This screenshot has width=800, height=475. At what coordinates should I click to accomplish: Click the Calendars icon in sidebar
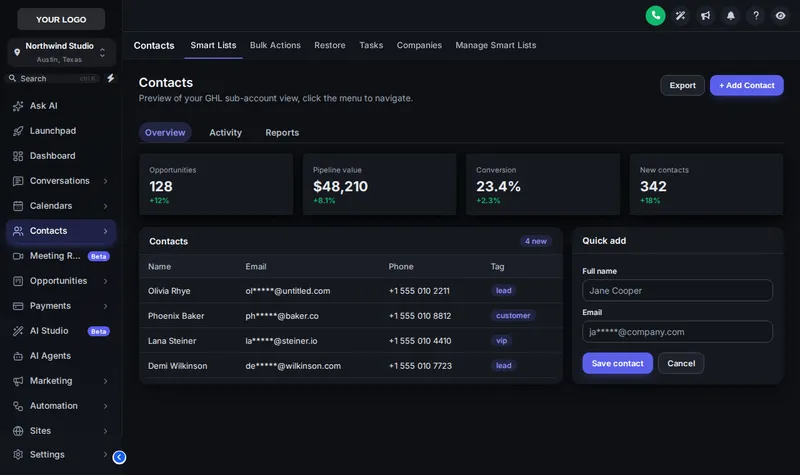click(x=18, y=206)
